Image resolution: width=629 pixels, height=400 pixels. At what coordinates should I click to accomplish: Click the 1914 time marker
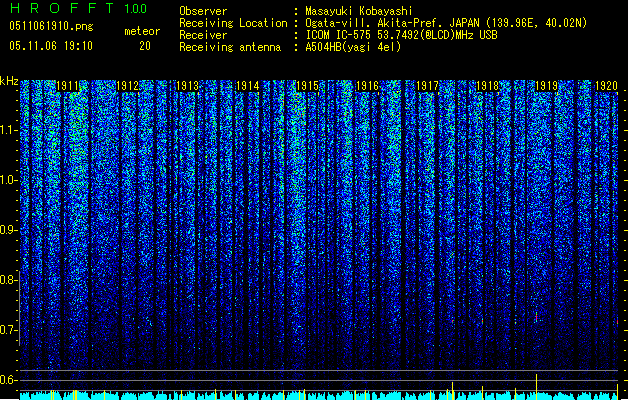(x=248, y=86)
